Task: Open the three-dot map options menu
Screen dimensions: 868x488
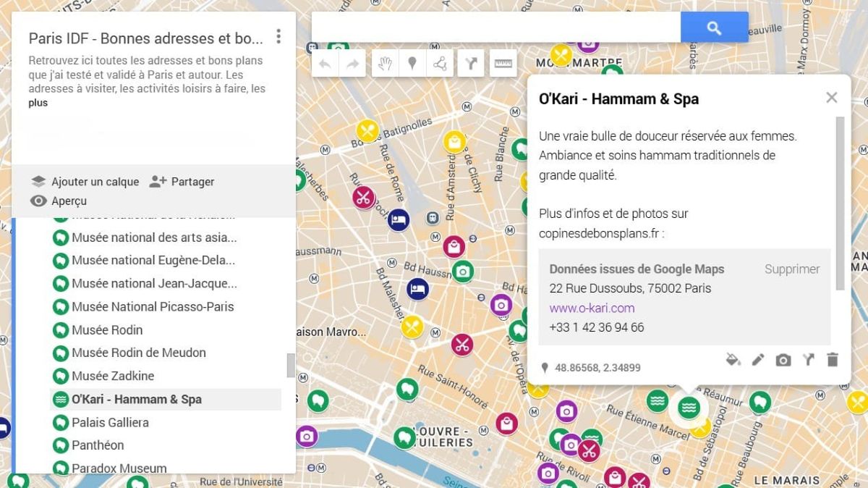Action: pyautogui.click(x=278, y=36)
